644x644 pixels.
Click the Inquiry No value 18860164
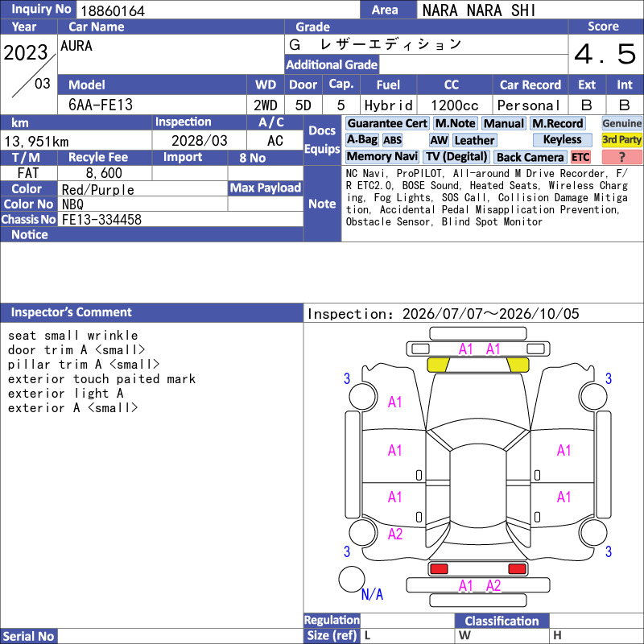coord(113,10)
